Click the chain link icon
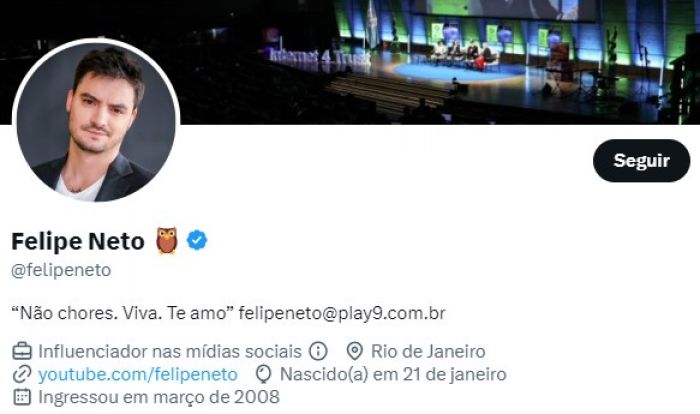The height and width of the screenshot is (414, 700). coord(22,374)
